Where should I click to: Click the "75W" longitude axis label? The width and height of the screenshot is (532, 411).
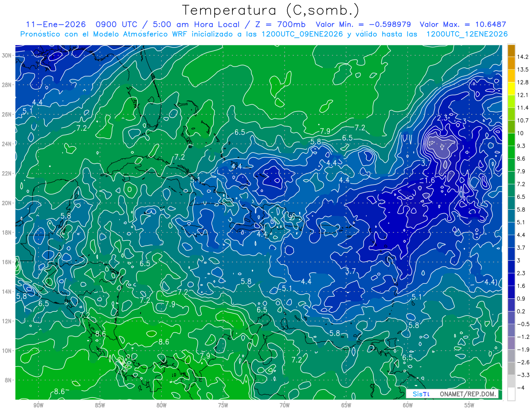[x=223, y=405]
